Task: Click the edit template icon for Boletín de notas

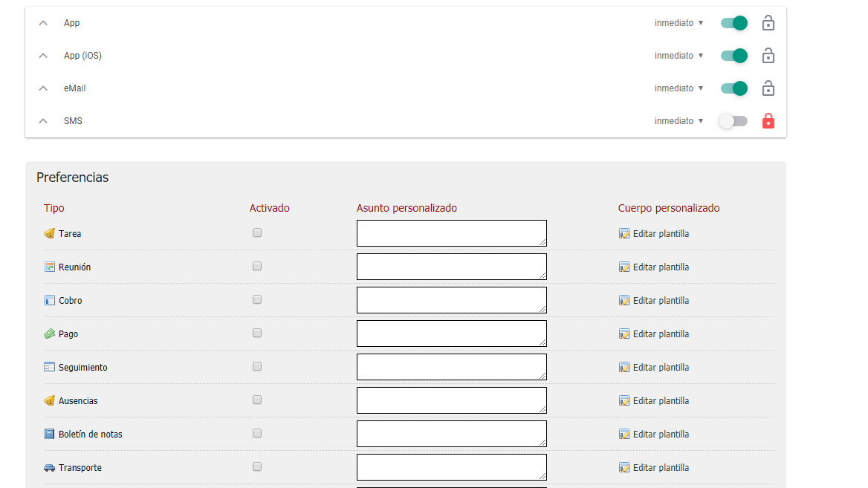Action: pyautogui.click(x=624, y=434)
